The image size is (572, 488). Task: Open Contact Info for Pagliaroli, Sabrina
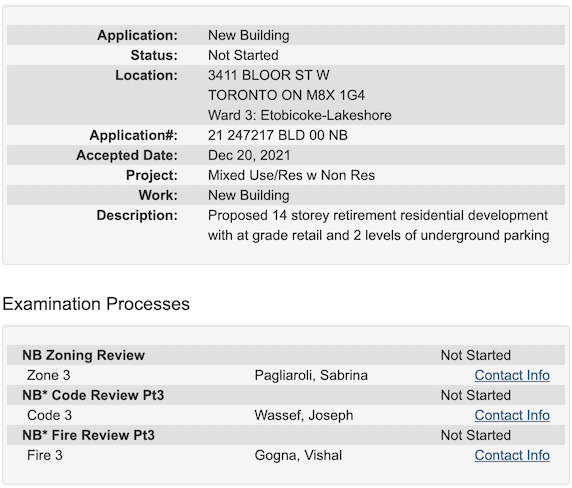coord(512,375)
